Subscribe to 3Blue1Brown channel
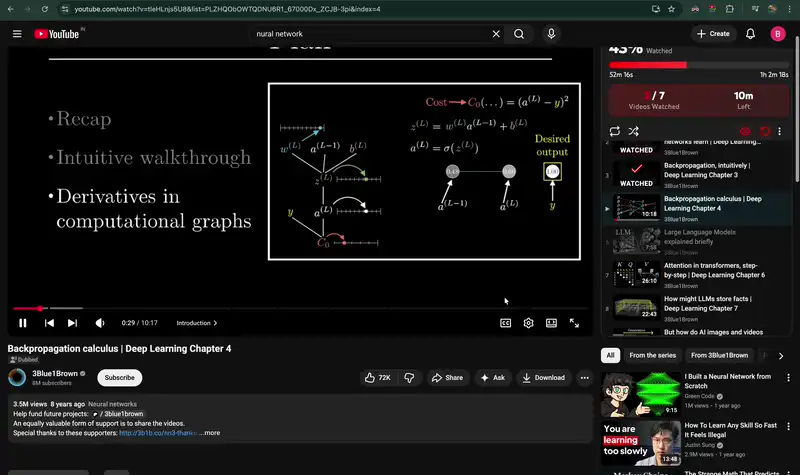 (119, 378)
